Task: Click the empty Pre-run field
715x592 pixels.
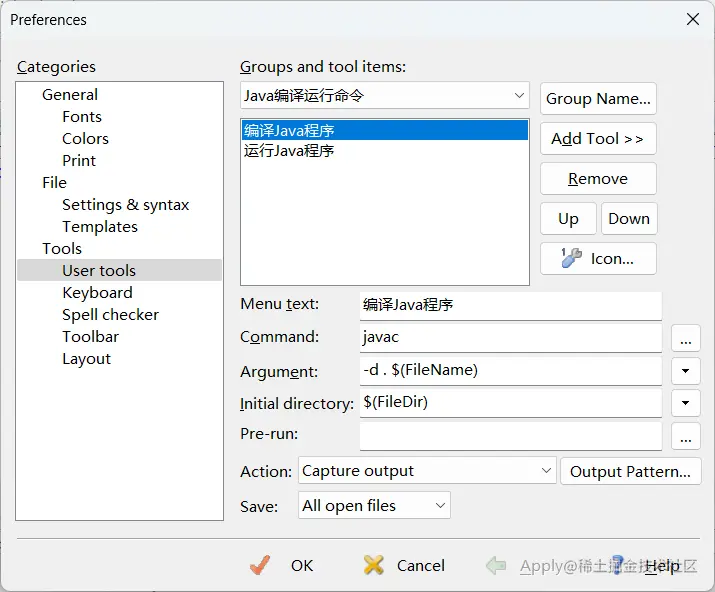Action: pyautogui.click(x=510, y=436)
